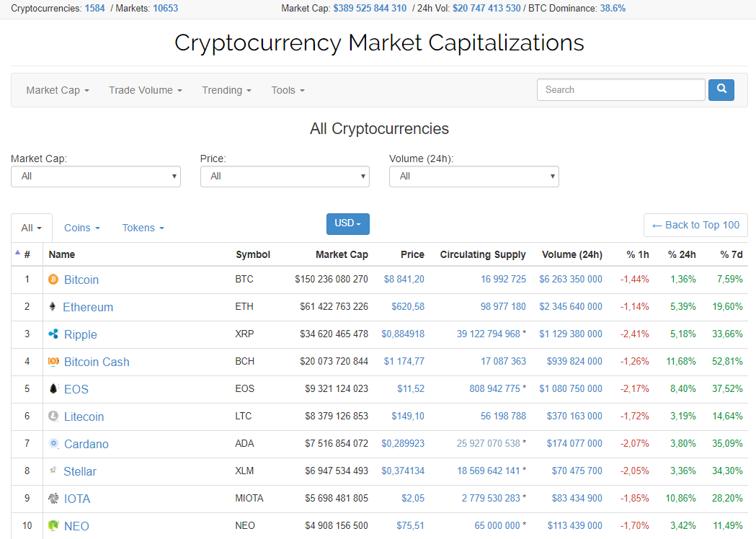756x539 pixels.
Task: Open the Trade Volume menu
Action: pyautogui.click(x=145, y=90)
